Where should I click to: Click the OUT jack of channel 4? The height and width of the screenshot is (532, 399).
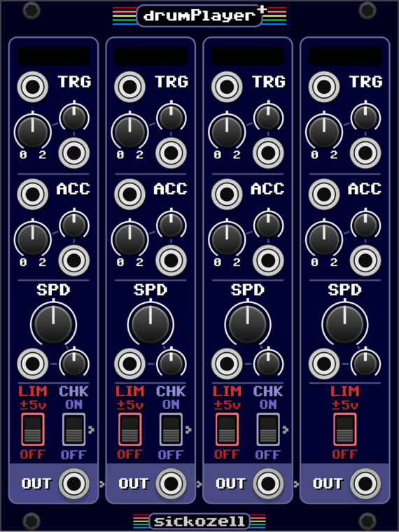pos(365,484)
